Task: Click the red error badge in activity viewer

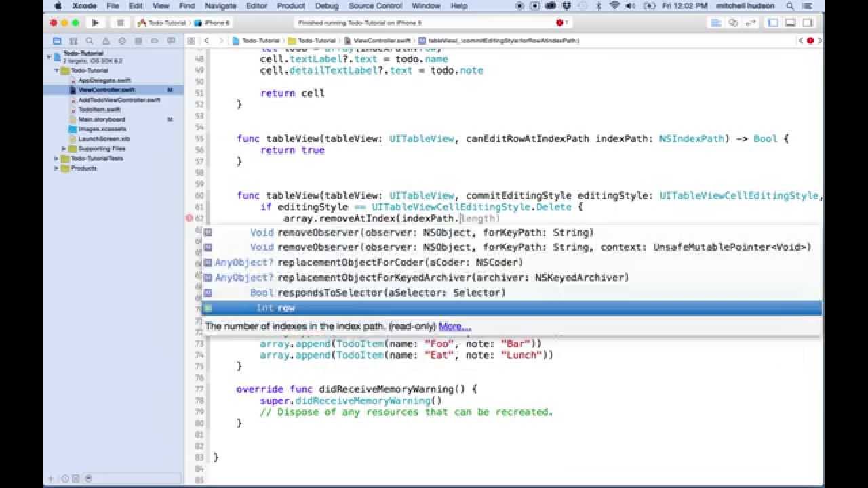Action: click(560, 22)
